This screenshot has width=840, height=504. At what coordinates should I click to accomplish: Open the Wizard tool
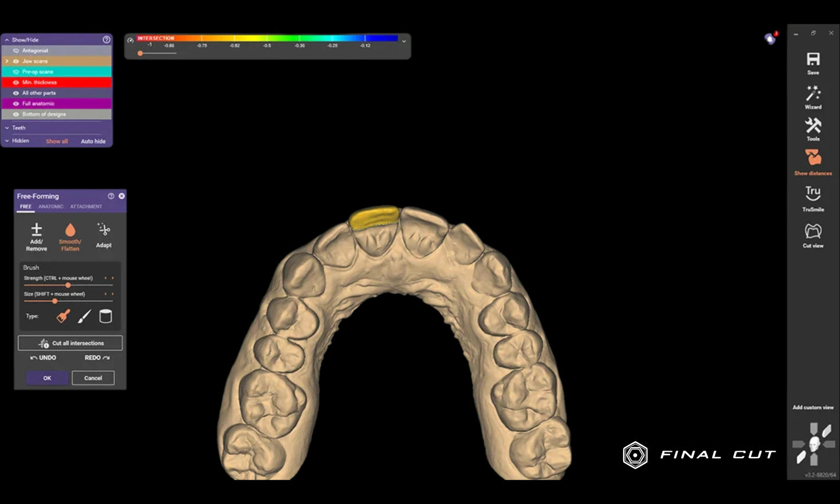tap(813, 93)
